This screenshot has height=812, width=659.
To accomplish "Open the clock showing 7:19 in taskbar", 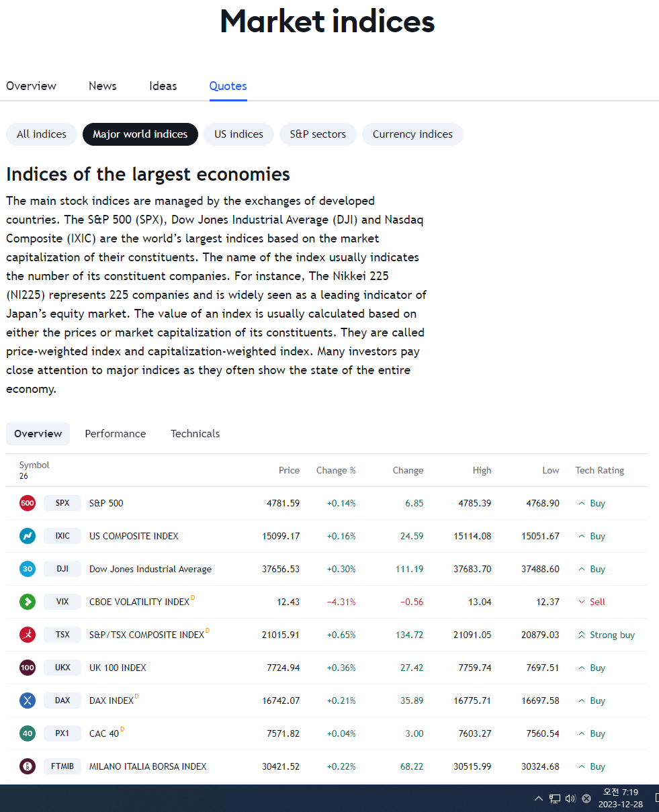I will click(621, 799).
